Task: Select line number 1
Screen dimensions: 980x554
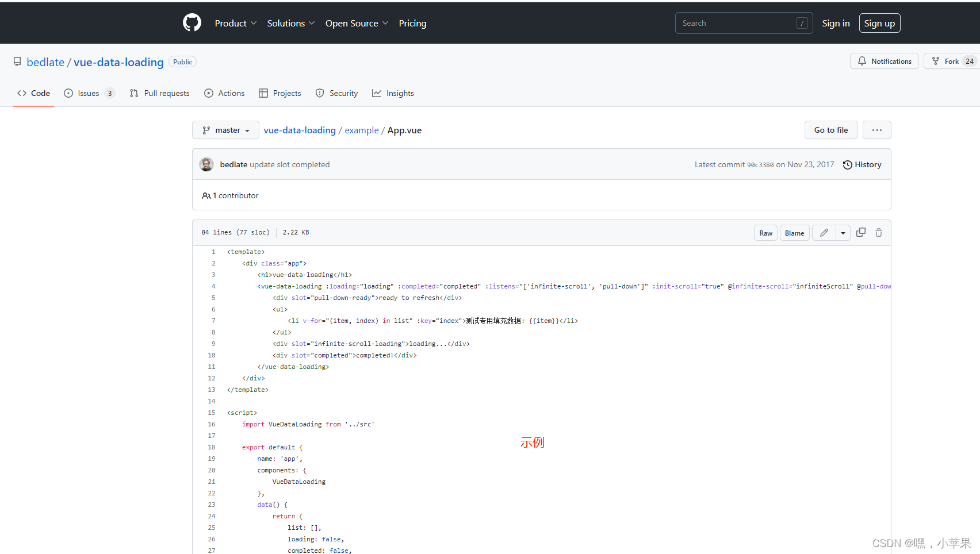Action: click(213, 252)
